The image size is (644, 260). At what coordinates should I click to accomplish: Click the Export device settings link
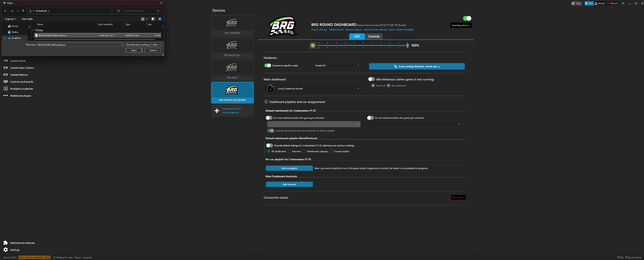[x=375, y=30]
